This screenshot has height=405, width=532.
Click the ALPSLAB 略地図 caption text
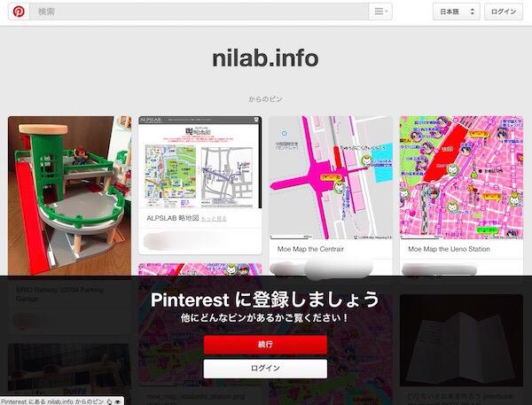pyautogui.click(x=172, y=218)
